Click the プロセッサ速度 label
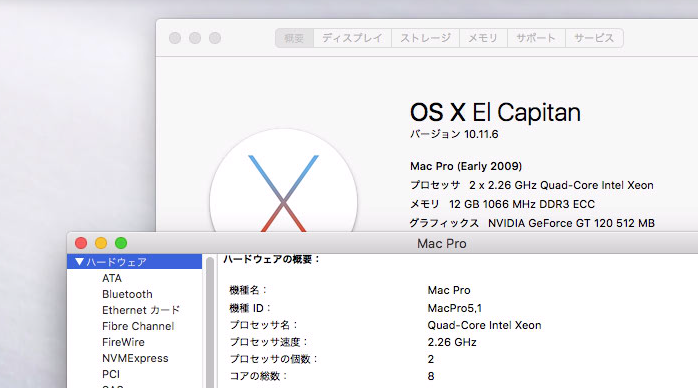Image resolution: width=698 pixels, height=388 pixels. (x=268, y=342)
